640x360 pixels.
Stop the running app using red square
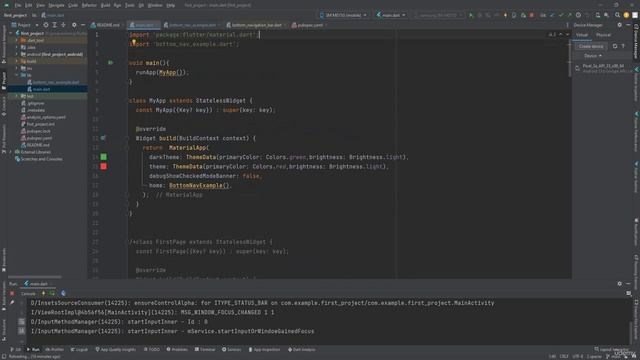(x=531, y=15)
